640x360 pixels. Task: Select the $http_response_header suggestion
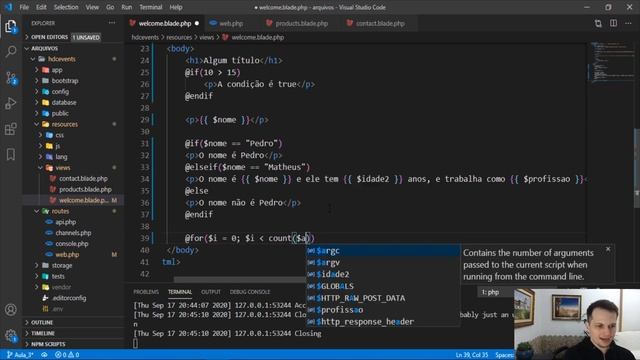(x=383, y=322)
